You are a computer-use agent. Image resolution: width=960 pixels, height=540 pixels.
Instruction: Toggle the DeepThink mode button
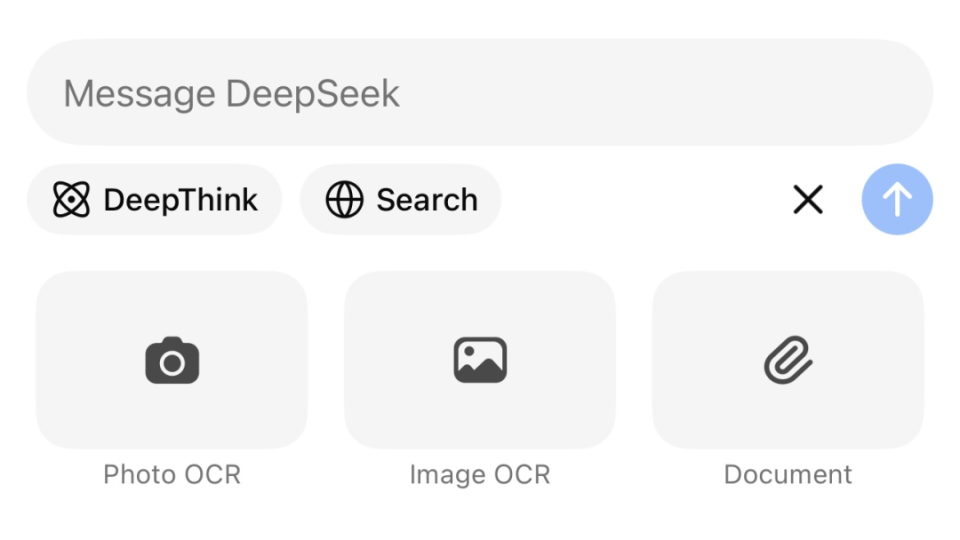point(154,199)
